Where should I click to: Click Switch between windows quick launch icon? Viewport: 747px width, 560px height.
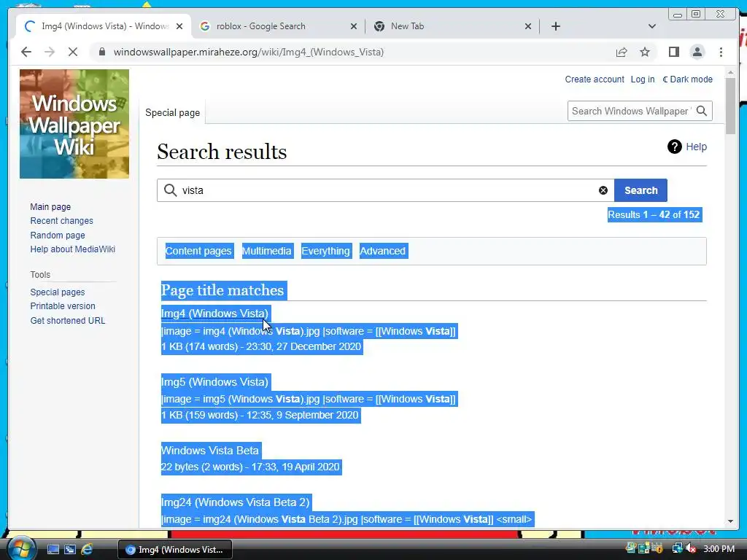70,550
